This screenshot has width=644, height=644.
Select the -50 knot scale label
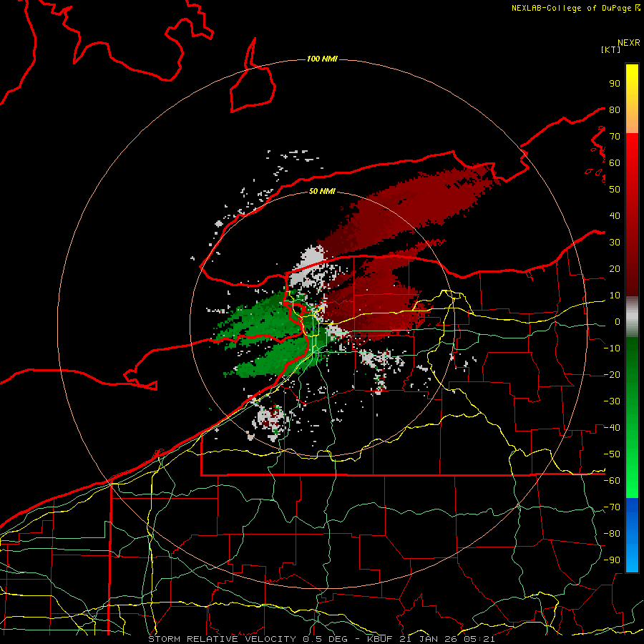[x=612, y=454]
